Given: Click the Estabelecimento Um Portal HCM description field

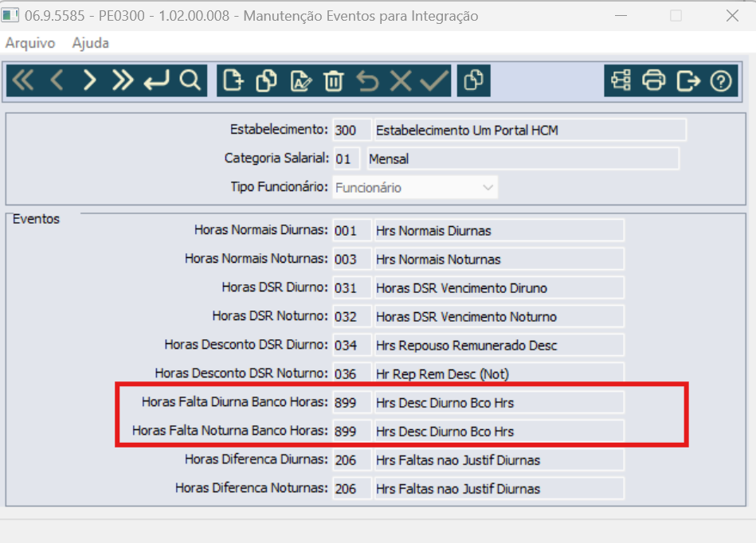Looking at the screenshot, I should coord(531,130).
